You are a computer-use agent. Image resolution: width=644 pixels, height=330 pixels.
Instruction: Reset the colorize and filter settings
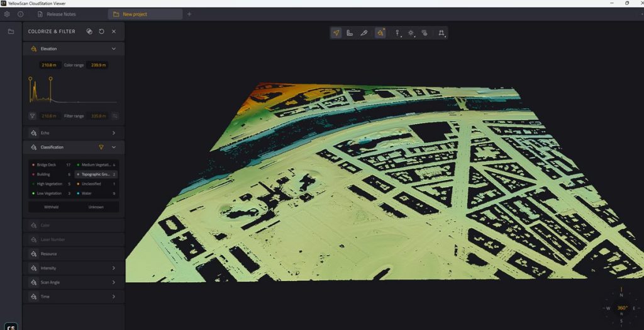[101, 31]
